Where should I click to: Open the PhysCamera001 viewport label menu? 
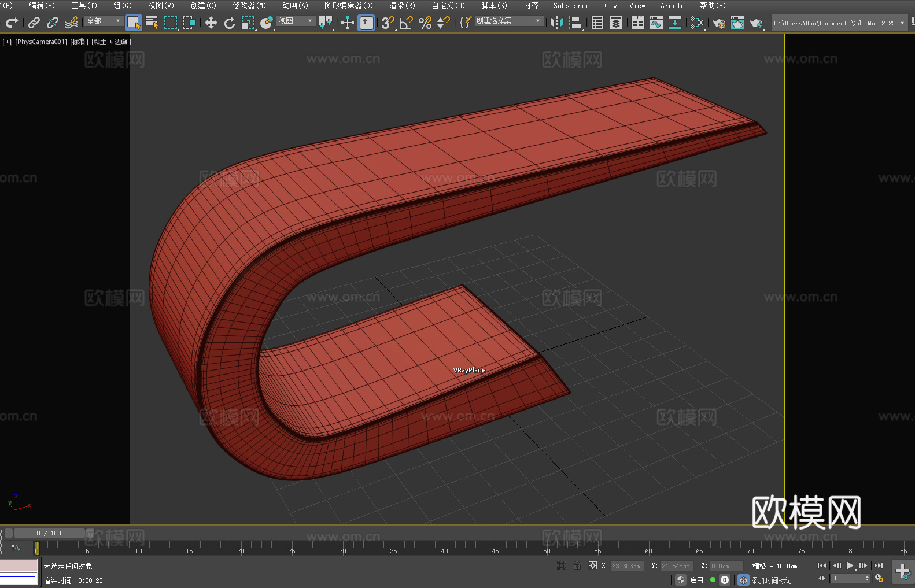[41, 42]
